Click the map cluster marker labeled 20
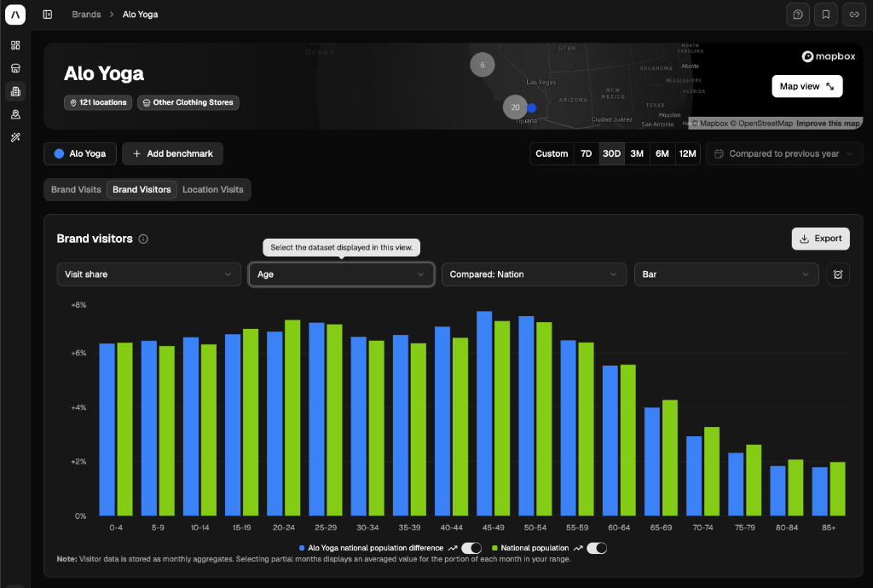The width and height of the screenshot is (873, 588). pyautogui.click(x=515, y=107)
